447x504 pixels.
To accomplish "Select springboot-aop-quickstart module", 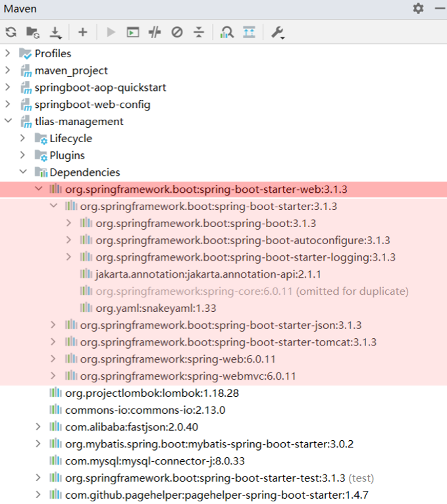I will tap(100, 88).
